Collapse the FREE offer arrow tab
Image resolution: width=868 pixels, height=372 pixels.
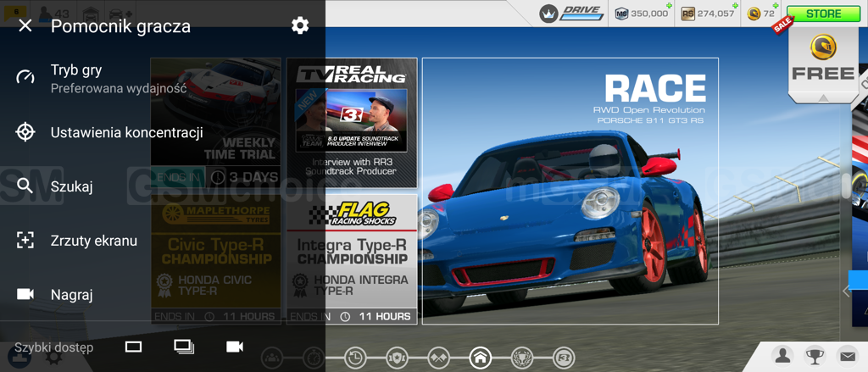pyautogui.click(x=823, y=98)
